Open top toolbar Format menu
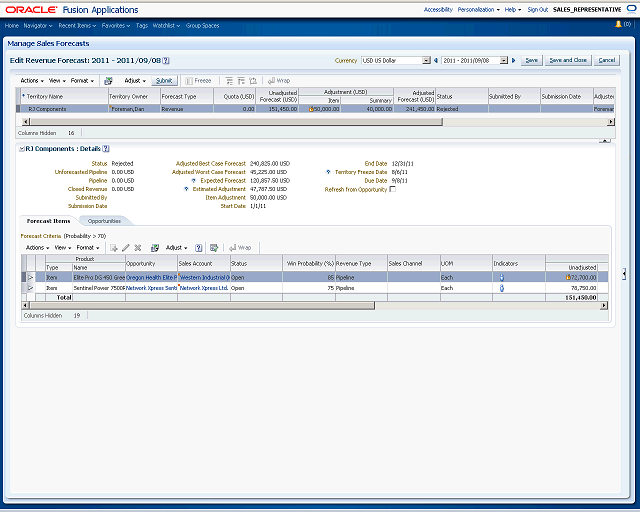 click(82, 81)
